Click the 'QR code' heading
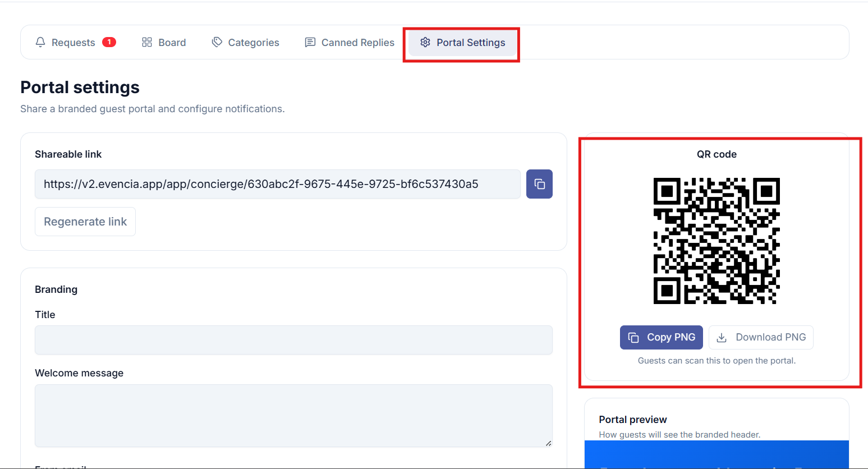This screenshot has width=868, height=469. (717, 154)
